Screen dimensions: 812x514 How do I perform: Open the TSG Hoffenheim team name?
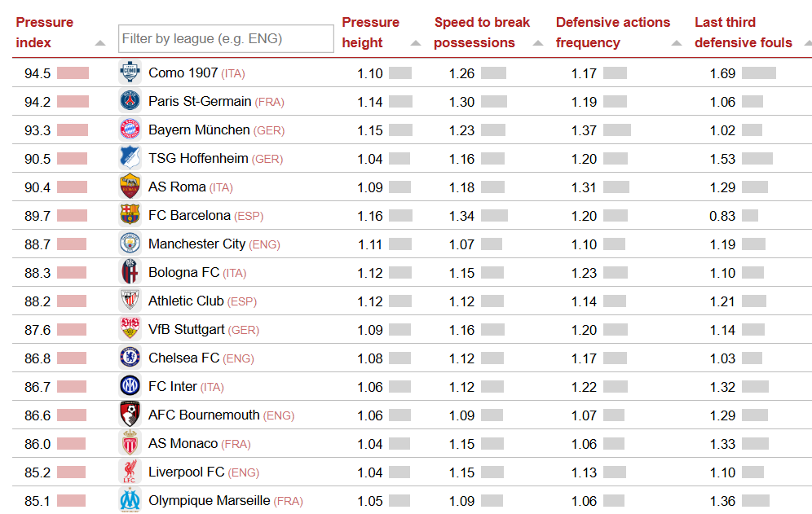(199, 159)
